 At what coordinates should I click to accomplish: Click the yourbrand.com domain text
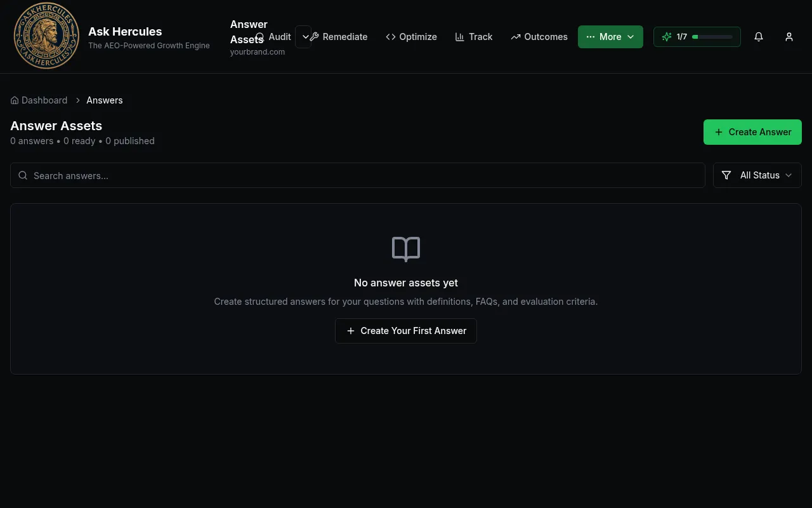258,52
